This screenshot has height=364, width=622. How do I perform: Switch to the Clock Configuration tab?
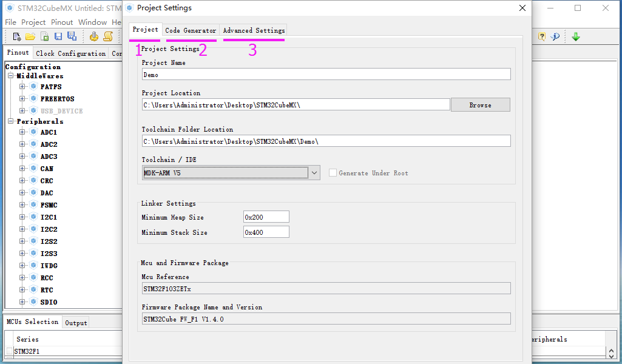[70, 53]
